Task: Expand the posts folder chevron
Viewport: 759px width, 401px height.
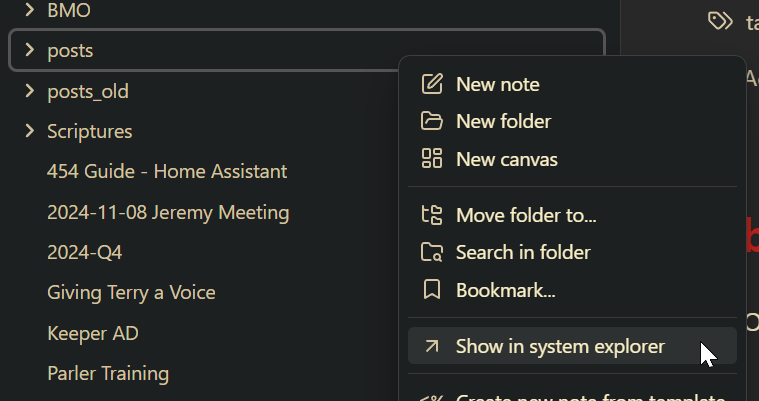Action: pos(29,50)
